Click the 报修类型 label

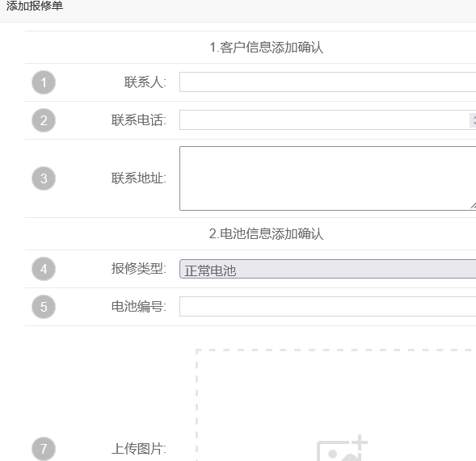[x=138, y=268]
